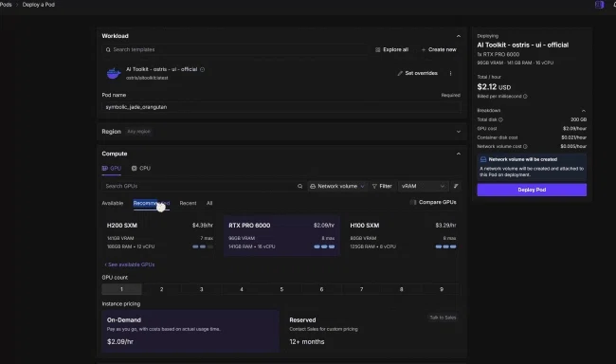Expand the Region section
Screen dimensions: 616x364
click(x=459, y=132)
